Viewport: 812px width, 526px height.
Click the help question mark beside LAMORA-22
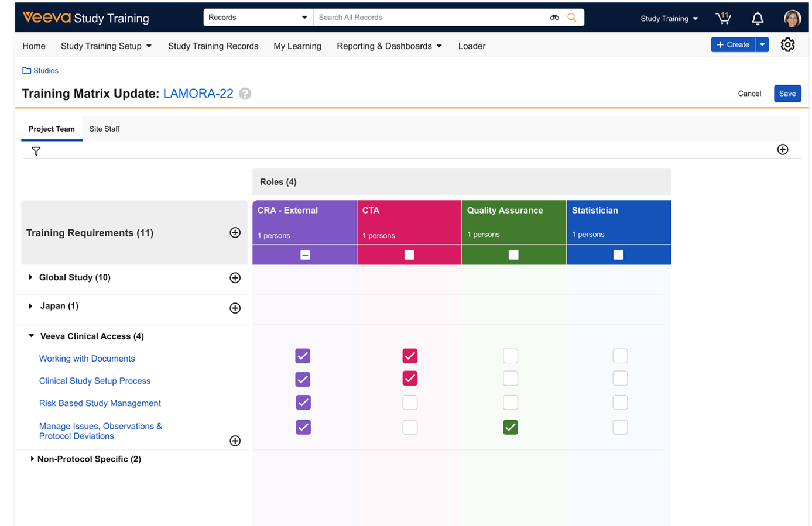(x=245, y=94)
